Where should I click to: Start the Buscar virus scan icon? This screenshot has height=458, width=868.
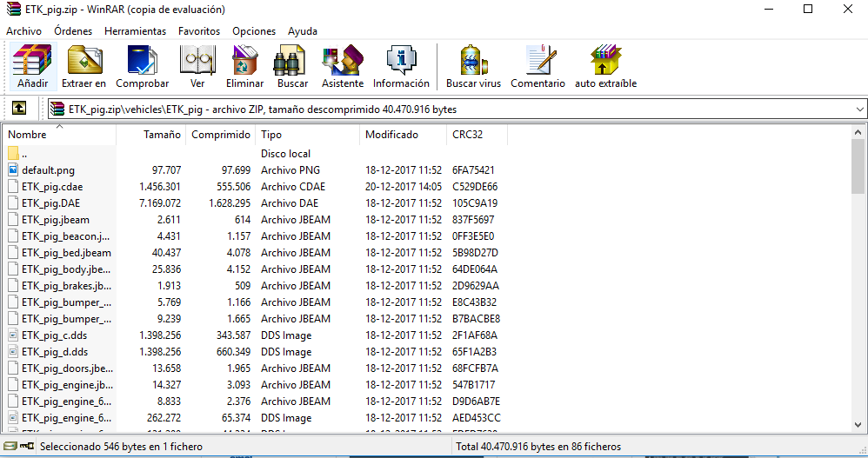[473, 60]
